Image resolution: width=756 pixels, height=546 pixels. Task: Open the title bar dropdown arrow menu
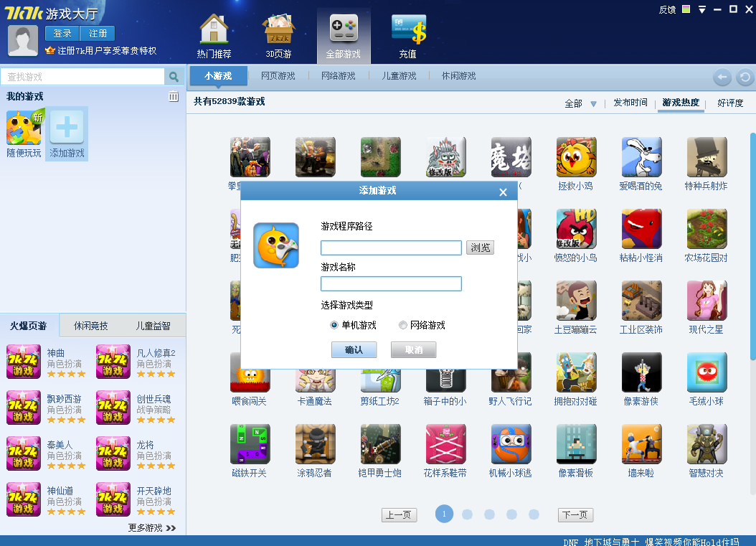[x=702, y=9]
